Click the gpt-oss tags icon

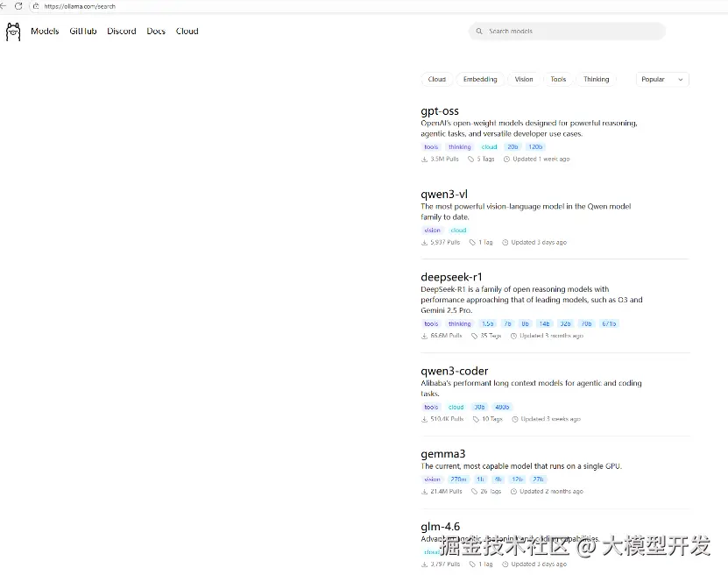coord(470,159)
